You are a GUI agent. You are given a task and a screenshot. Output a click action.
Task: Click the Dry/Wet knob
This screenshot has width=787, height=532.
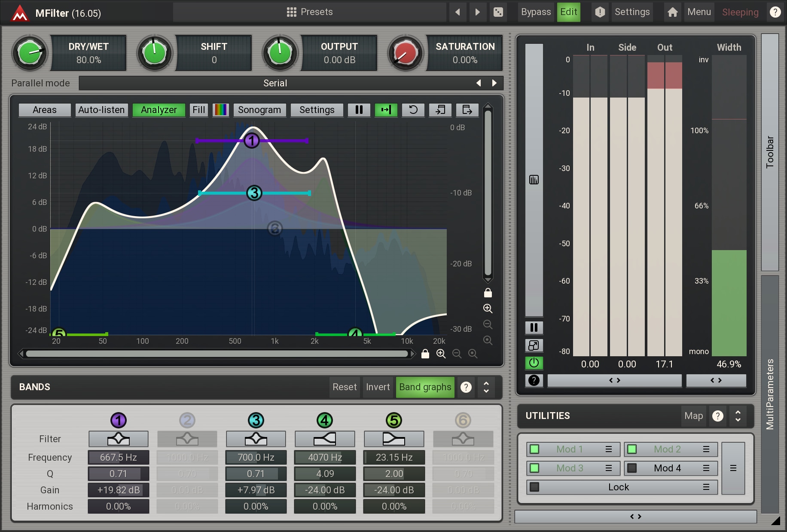(x=30, y=53)
